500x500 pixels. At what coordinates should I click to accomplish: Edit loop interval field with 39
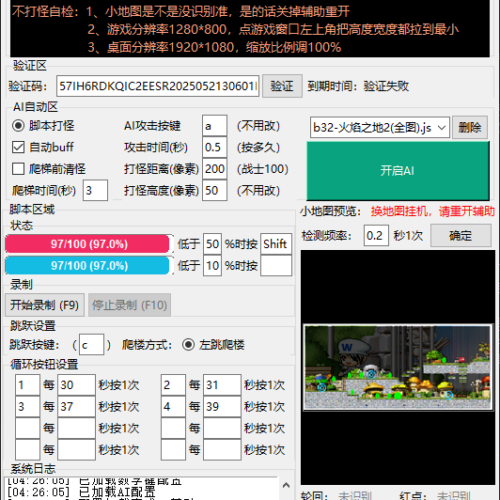[x=222, y=407]
